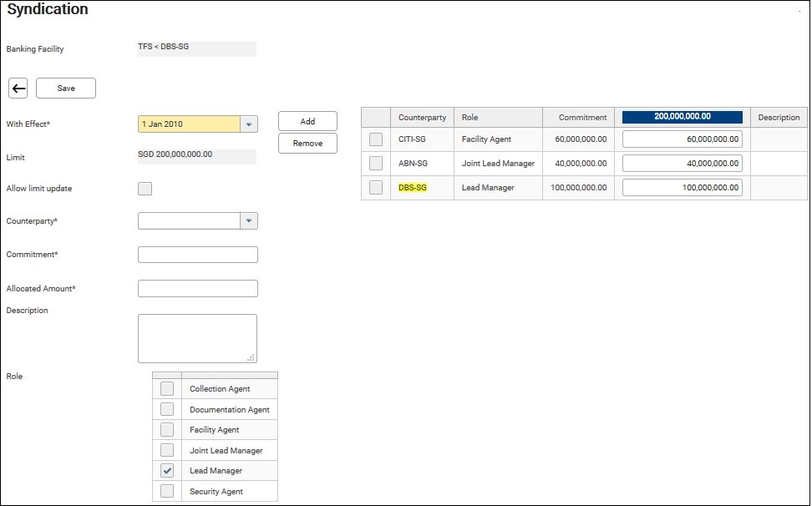
Task: Toggle the Allow limit update checkbox
Action: click(x=145, y=189)
